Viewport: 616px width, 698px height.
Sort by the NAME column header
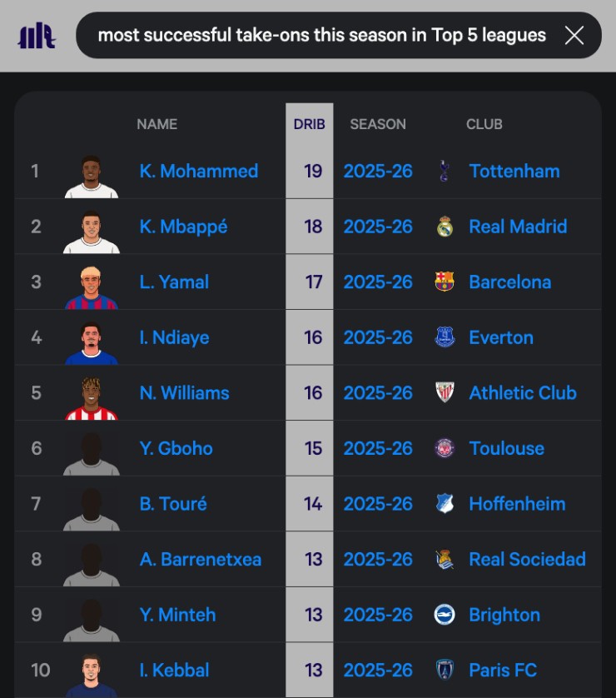tap(157, 124)
